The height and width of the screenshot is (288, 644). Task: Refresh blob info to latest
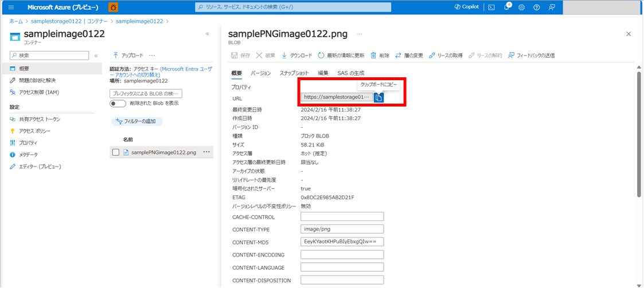pyautogui.click(x=341, y=56)
